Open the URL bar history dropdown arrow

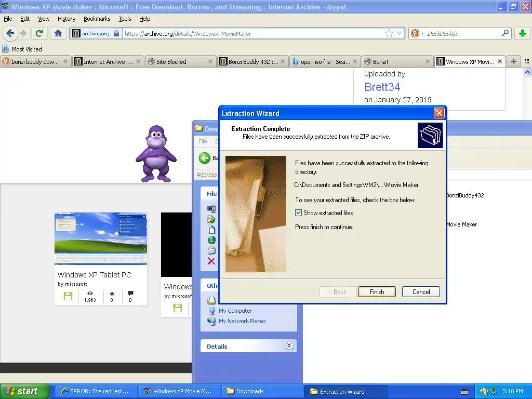(x=400, y=33)
